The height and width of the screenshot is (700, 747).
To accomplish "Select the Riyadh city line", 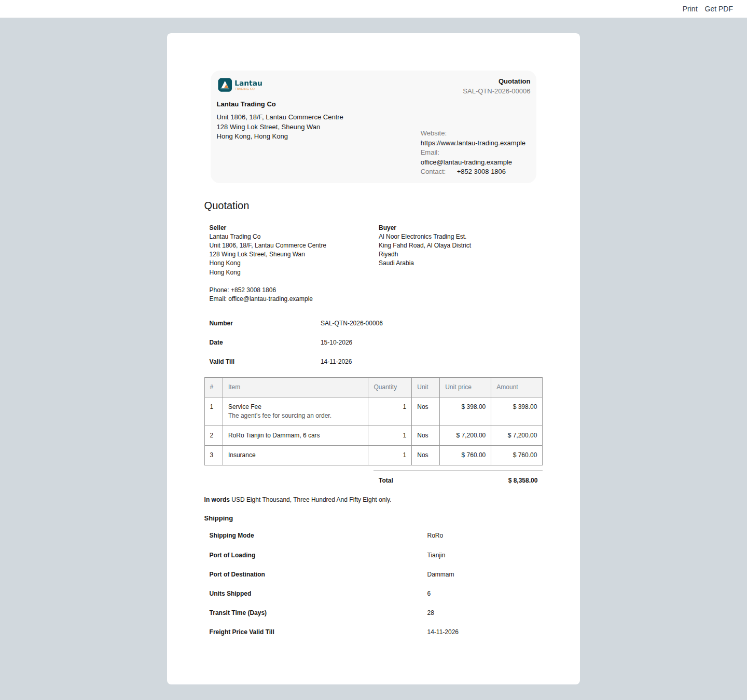I will [388, 254].
